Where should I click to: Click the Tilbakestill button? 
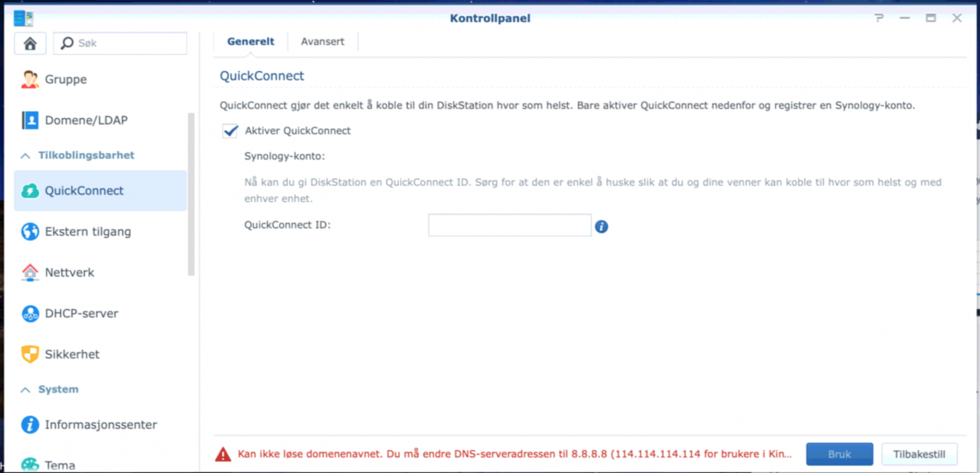coord(920,455)
